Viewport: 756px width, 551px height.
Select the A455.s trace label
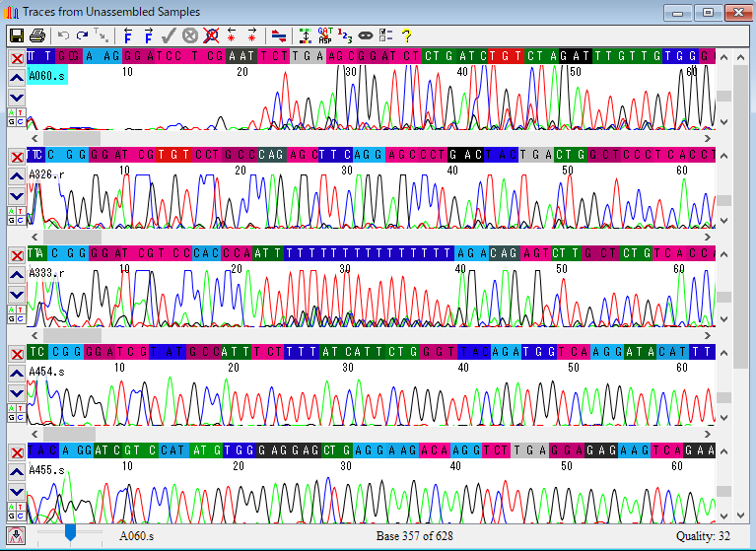pyautogui.click(x=46, y=470)
